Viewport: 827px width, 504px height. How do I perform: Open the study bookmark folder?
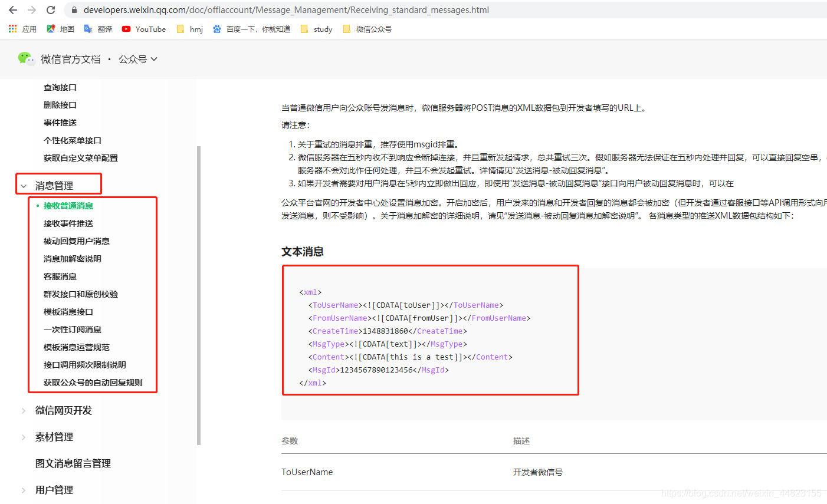point(316,29)
